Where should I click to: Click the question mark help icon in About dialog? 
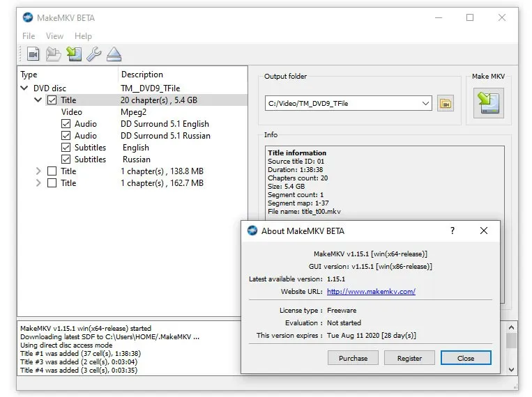[452, 231]
